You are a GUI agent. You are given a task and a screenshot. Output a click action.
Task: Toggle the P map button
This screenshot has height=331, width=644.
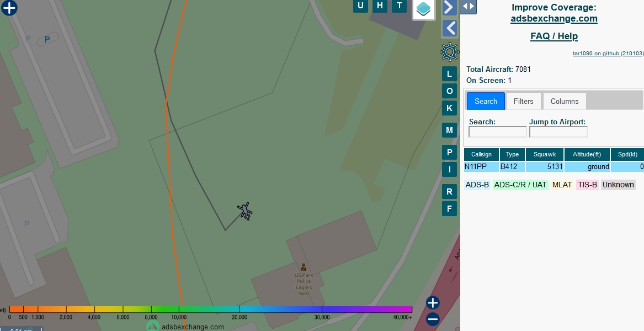449,152
